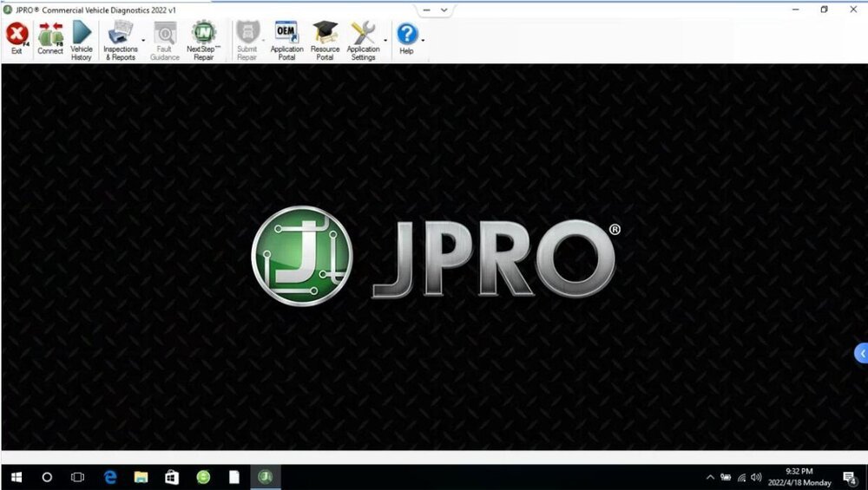This screenshot has height=490, width=868.
Task: Open the OEM Application Portal
Action: (x=286, y=38)
